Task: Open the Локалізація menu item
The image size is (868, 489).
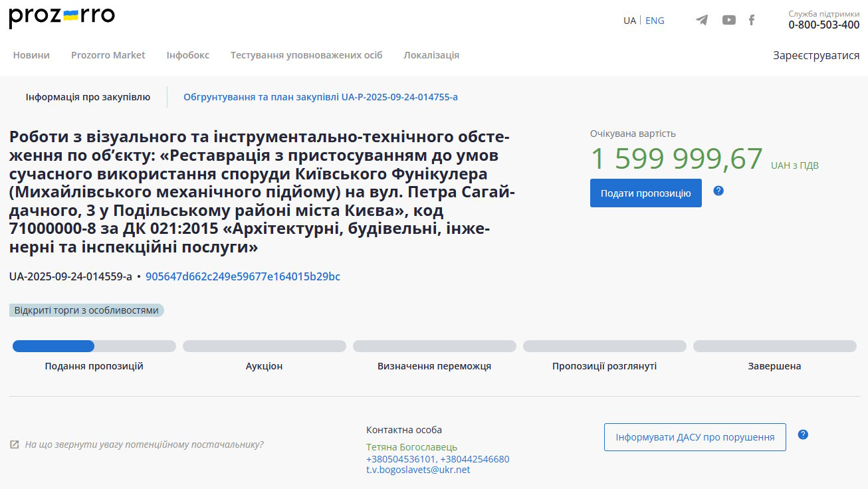Action: pyautogui.click(x=431, y=55)
